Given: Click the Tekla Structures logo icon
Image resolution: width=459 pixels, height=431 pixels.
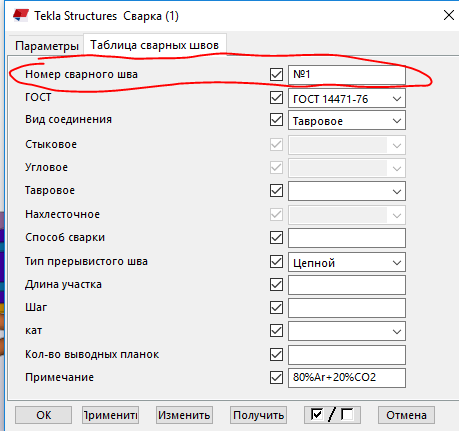Looking at the screenshot, I should click(21, 15).
